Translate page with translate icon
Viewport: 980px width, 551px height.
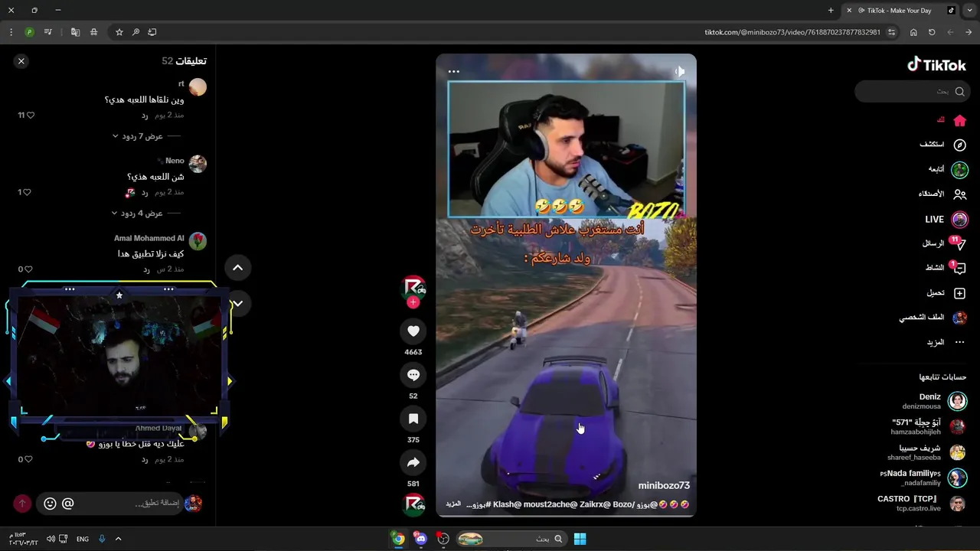75,32
